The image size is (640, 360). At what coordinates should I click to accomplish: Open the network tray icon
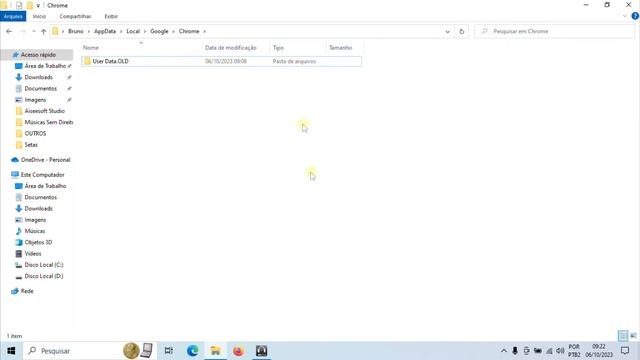(x=549, y=351)
